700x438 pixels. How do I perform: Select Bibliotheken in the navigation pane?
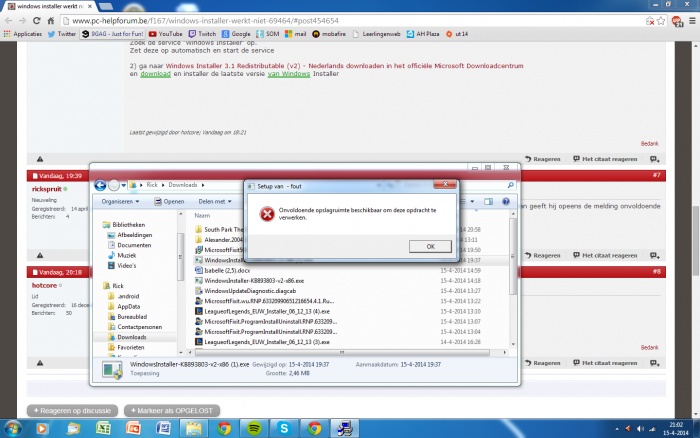[x=124, y=225]
